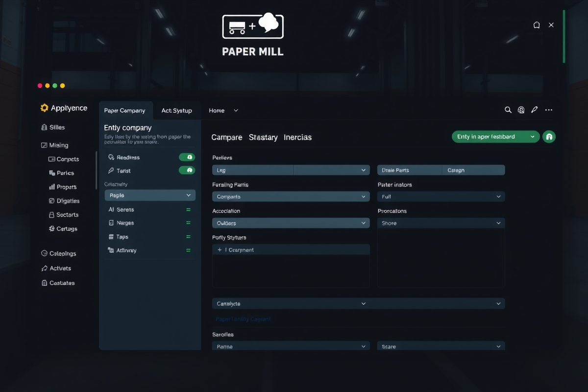Open the Shore dropdown under Proncatons

pos(441,223)
